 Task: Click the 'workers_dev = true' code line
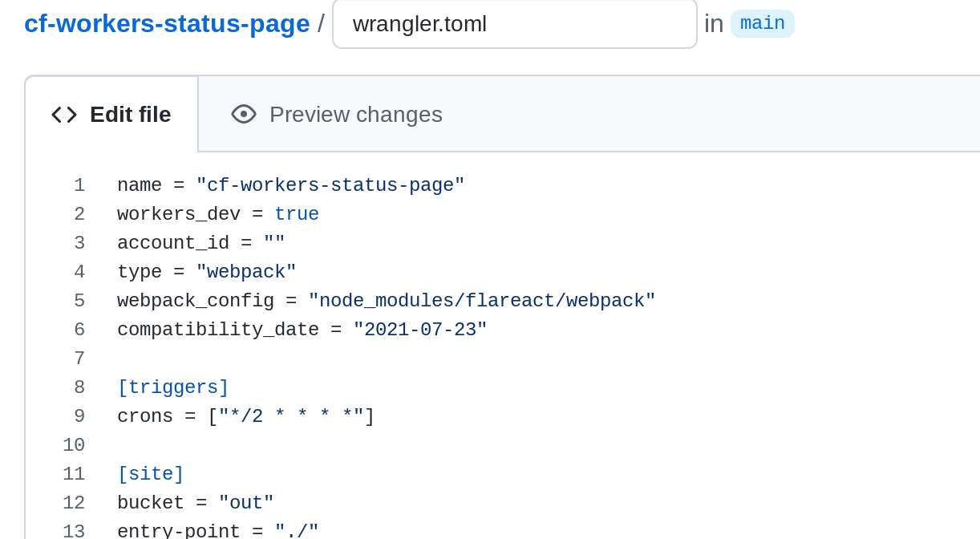[218, 214]
